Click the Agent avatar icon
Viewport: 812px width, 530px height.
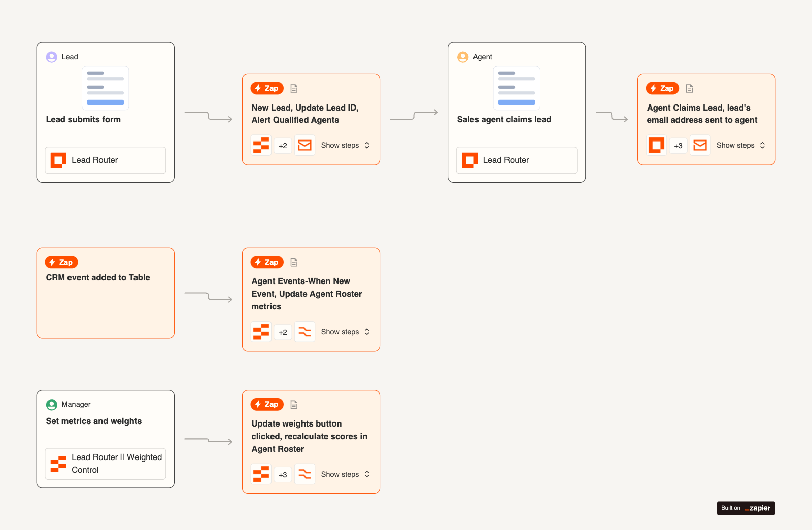pos(463,57)
